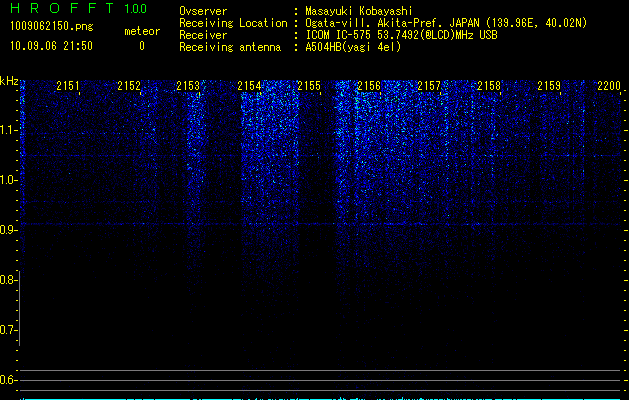The width and height of the screenshot is (629, 400).
Task: Select the name Masayuki Kobayashi
Action: [359, 11]
